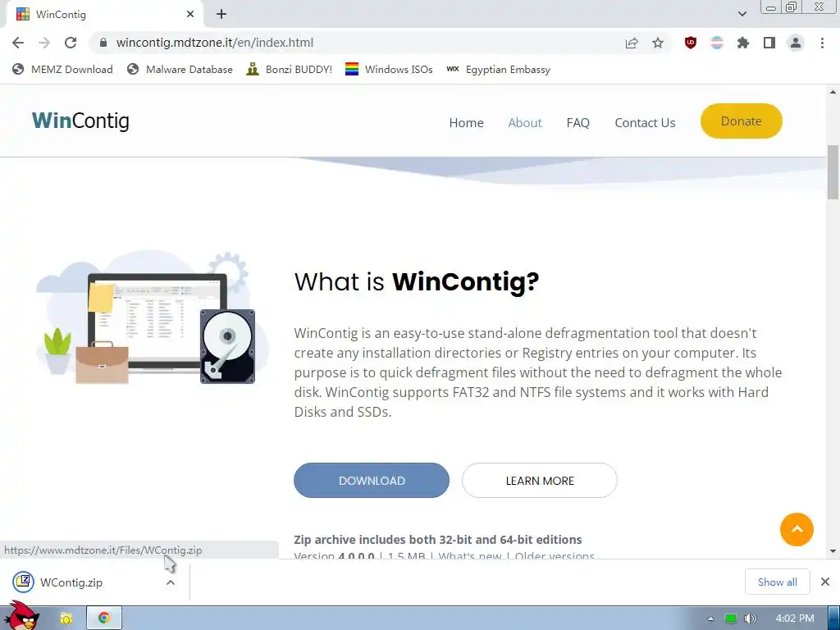The image size is (840, 630).
Task: Open the volume speaker tray icon
Action: click(x=750, y=619)
